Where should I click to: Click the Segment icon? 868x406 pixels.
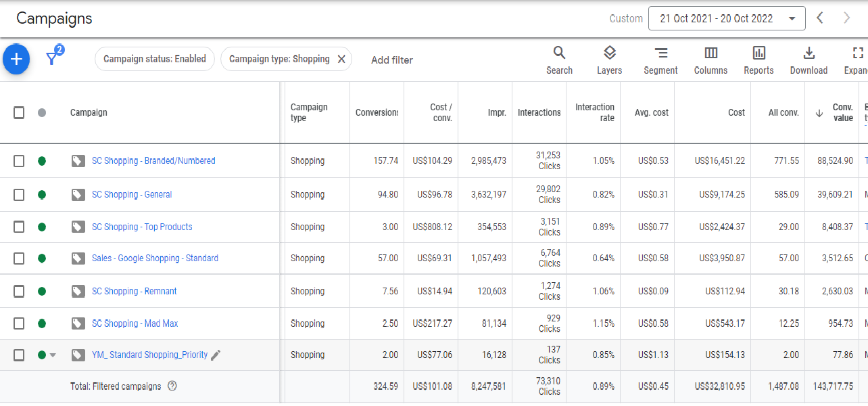[x=660, y=60]
